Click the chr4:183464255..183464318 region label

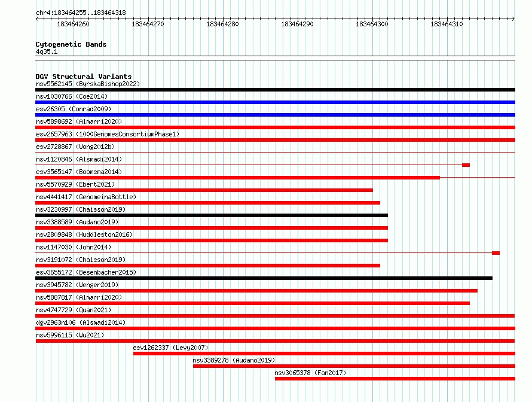coord(81,13)
